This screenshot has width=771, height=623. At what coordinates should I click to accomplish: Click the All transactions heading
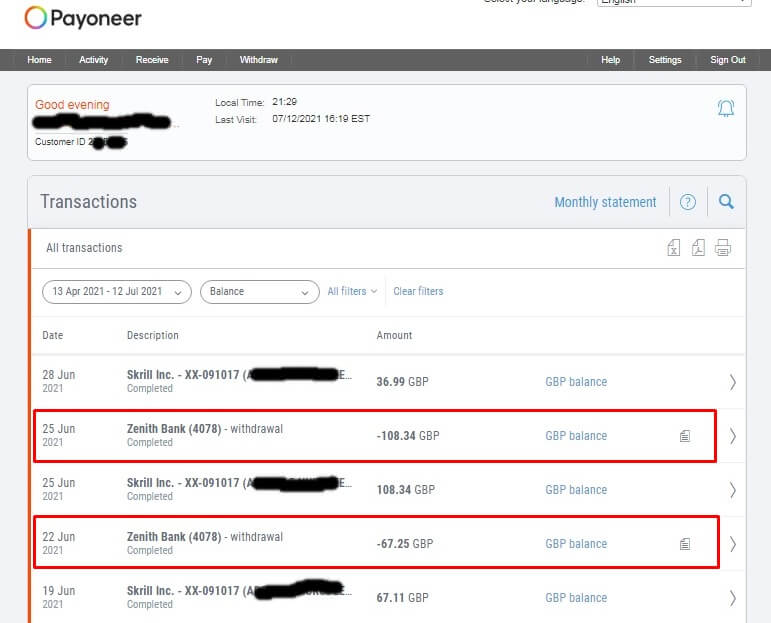click(x=84, y=248)
